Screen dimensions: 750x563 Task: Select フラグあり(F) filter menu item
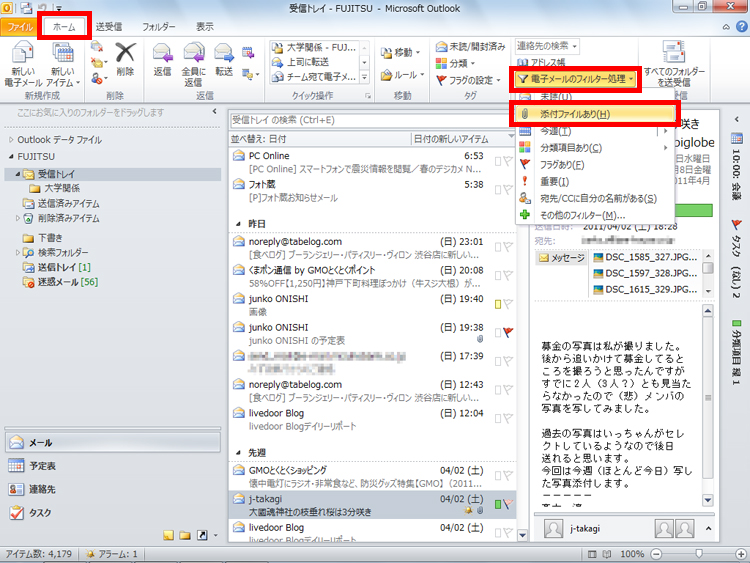point(595,165)
